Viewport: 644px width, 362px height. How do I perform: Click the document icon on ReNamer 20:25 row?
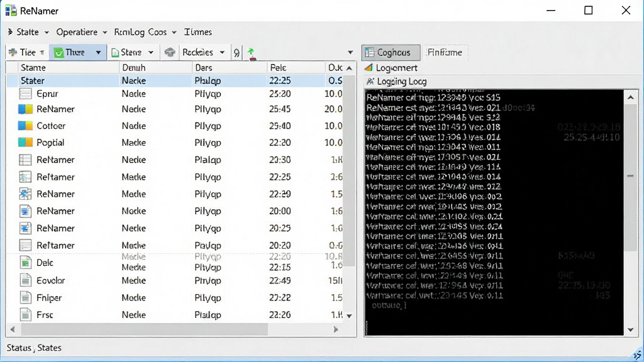click(25, 228)
